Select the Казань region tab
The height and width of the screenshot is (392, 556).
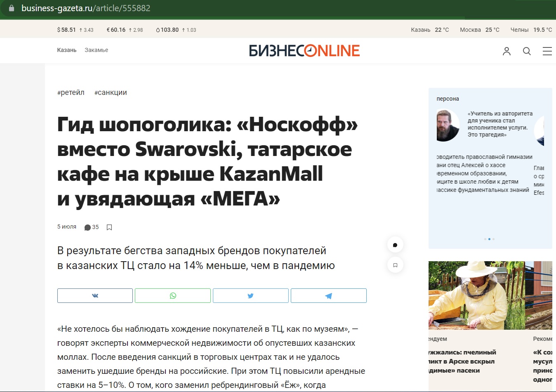[x=67, y=50]
